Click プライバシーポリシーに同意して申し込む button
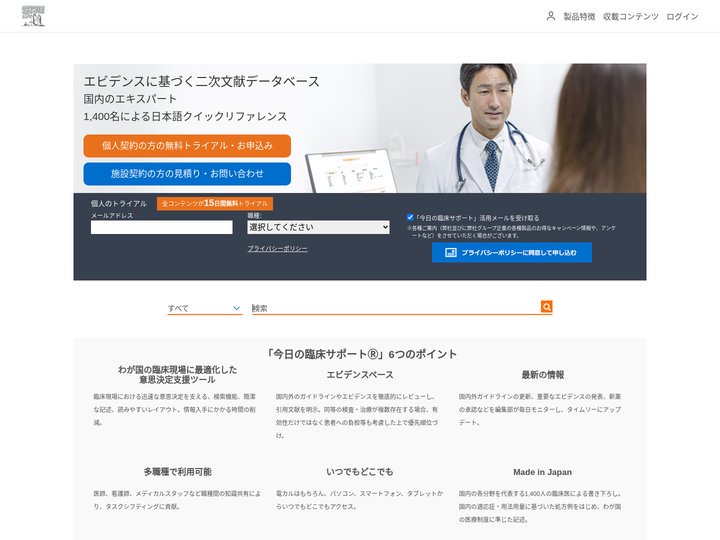This screenshot has width=720, height=540. 512,253
